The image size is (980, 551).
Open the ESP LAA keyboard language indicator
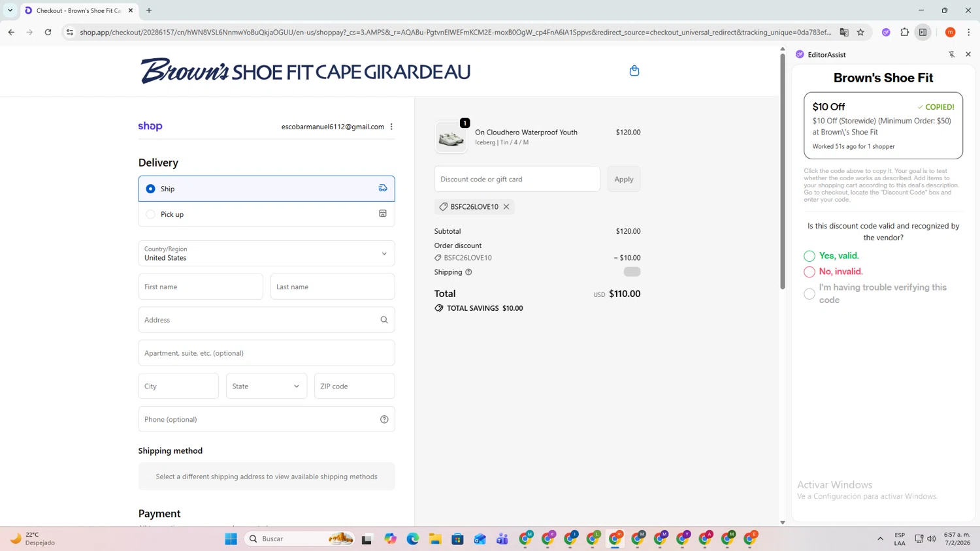(x=900, y=539)
